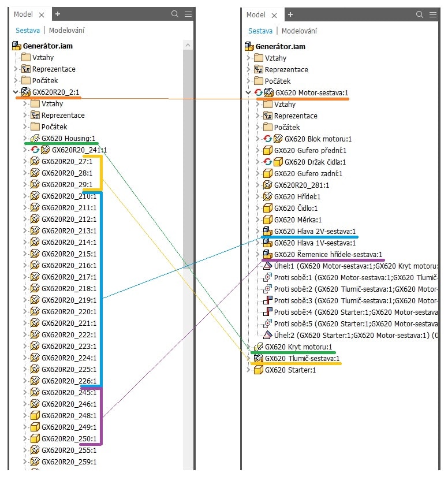448x480 pixels.
Task: Select GX620R20_281:1 in right tree
Action: click(x=301, y=185)
